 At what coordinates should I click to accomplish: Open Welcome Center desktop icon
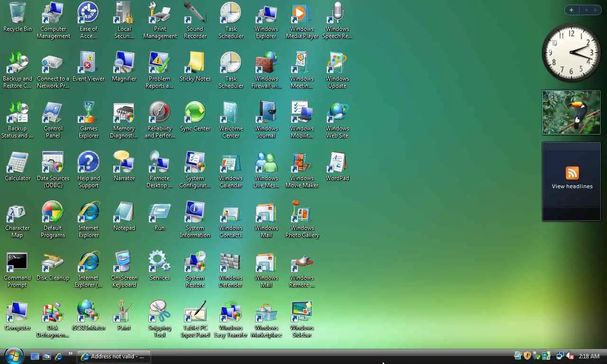(231, 120)
